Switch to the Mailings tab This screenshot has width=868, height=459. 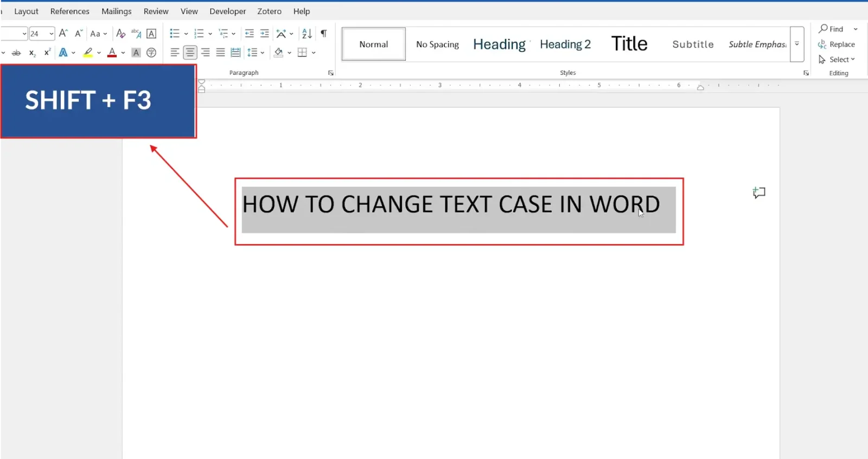point(117,11)
